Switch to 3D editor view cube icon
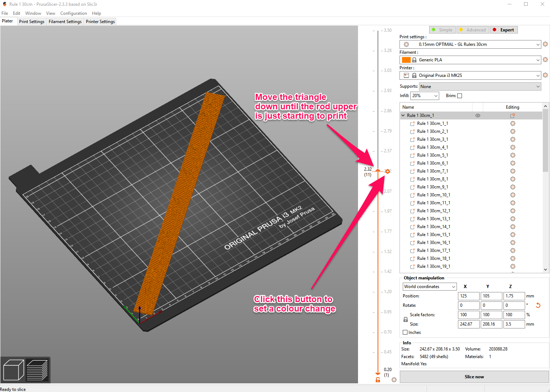 click(13, 370)
